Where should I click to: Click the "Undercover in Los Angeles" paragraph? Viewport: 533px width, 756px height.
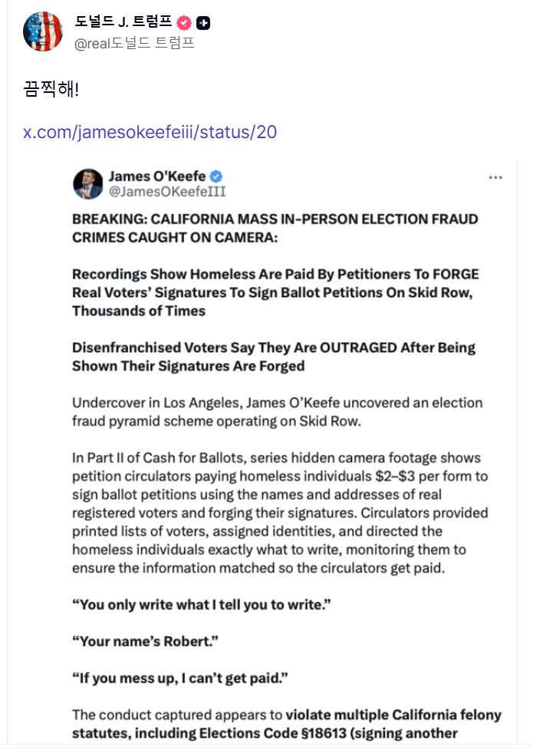pos(277,411)
